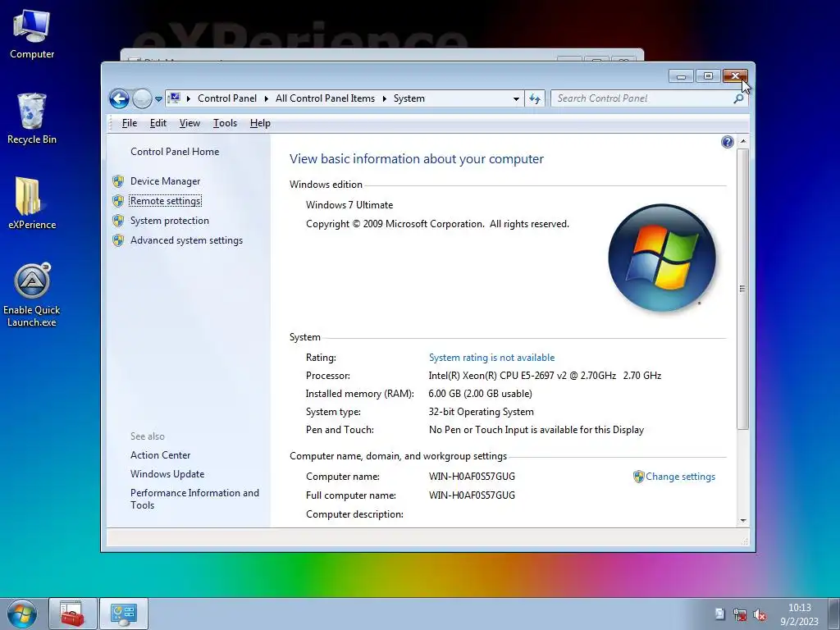The image size is (840, 630).
Task: Select All Control Panel Items breadcrumb
Action: pyautogui.click(x=325, y=98)
